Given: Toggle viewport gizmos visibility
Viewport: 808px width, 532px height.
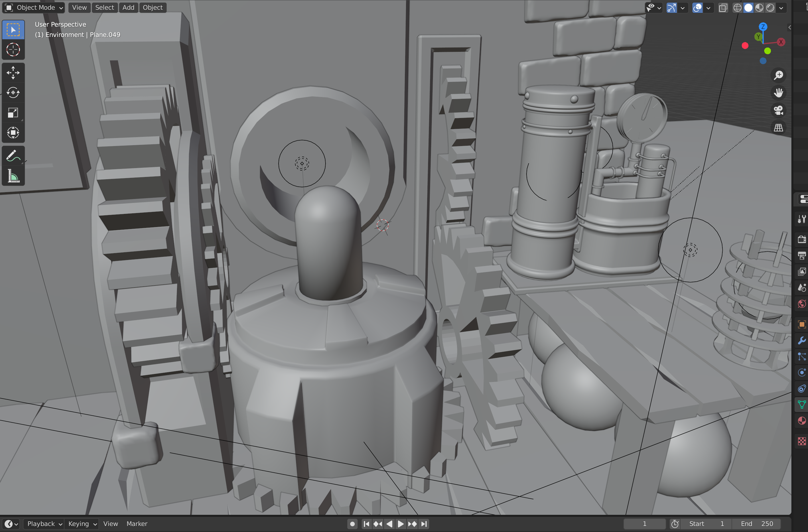Looking at the screenshot, I should [x=671, y=7].
